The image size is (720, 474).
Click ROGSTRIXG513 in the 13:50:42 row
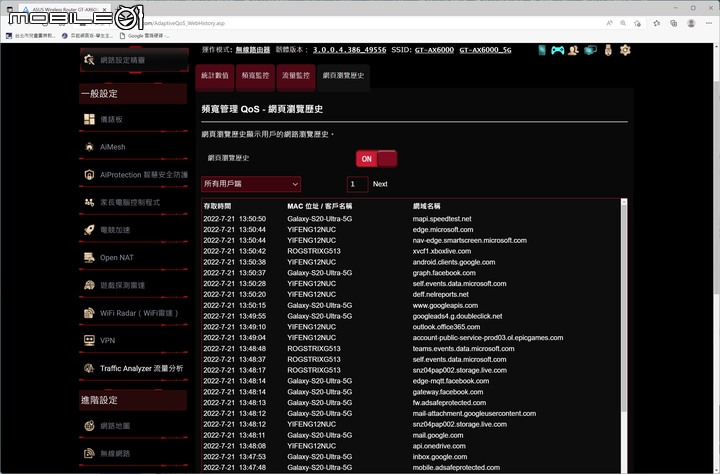click(314, 251)
